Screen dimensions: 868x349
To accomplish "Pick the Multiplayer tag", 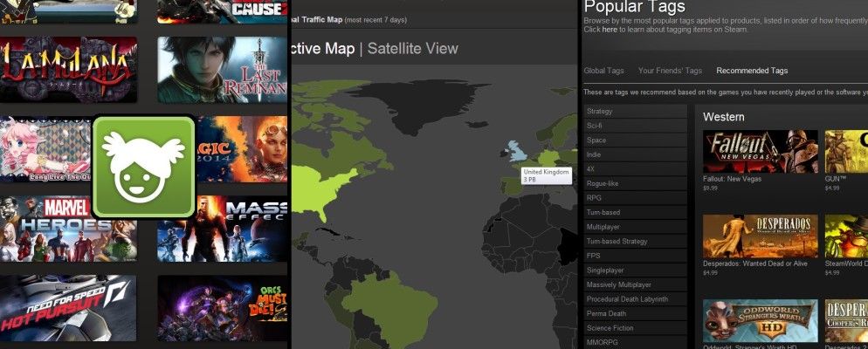I will click(636, 227).
